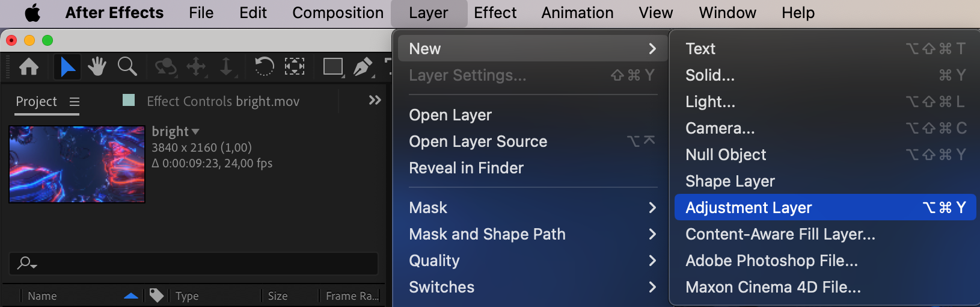Select the Pen tool
980x307 pixels.
click(x=363, y=66)
